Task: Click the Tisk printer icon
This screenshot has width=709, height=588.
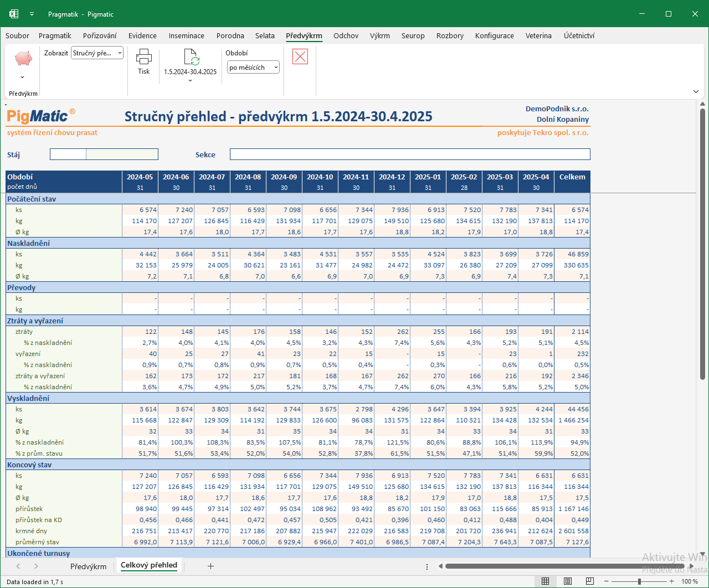Action: pyautogui.click(x=143, y=56)
